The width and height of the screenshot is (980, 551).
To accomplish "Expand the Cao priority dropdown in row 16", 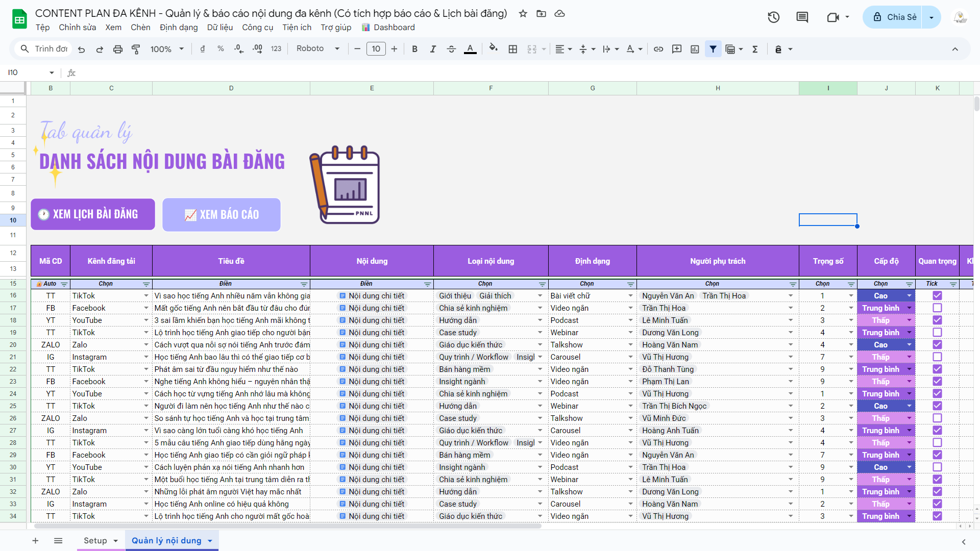I will [909, 296].
